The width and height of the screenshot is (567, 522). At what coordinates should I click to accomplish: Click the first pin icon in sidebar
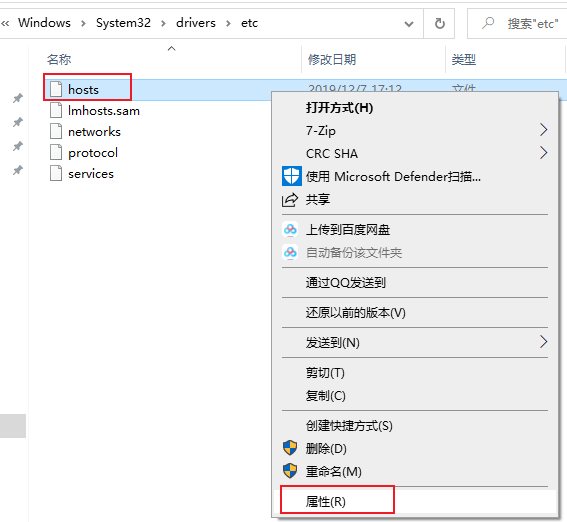click(x=18, y=98)
